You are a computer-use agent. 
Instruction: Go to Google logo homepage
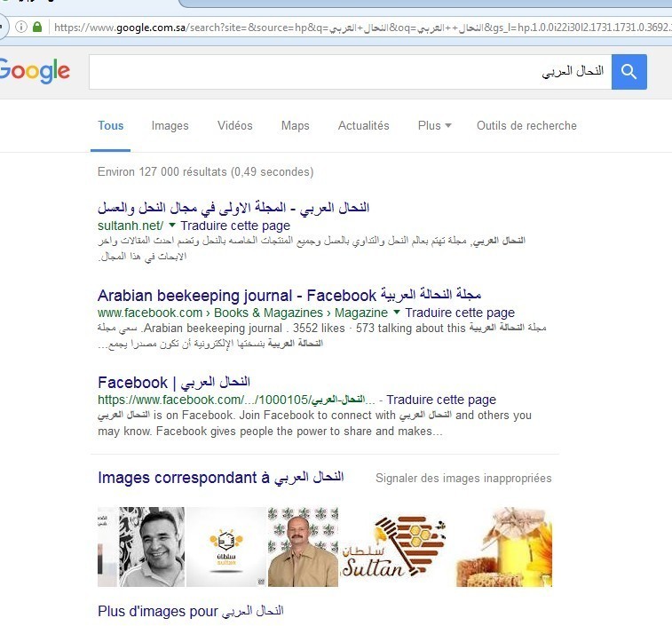click(35, 71)
